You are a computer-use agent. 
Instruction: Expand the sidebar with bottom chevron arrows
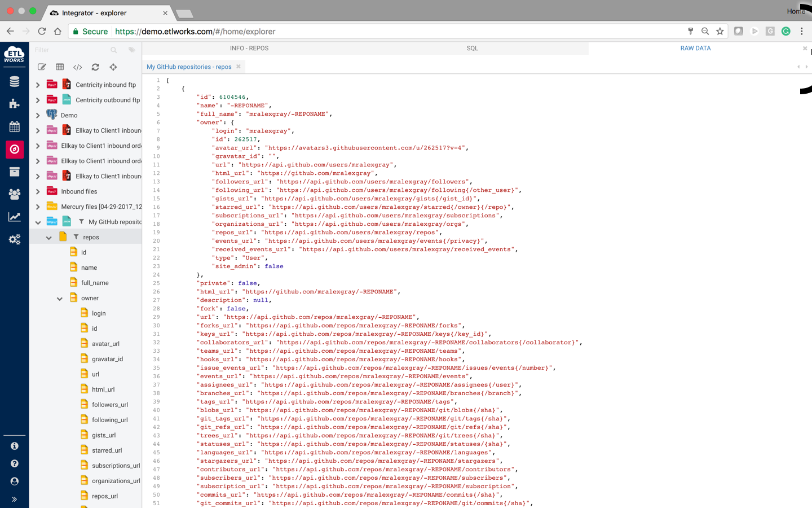[14, 499]
